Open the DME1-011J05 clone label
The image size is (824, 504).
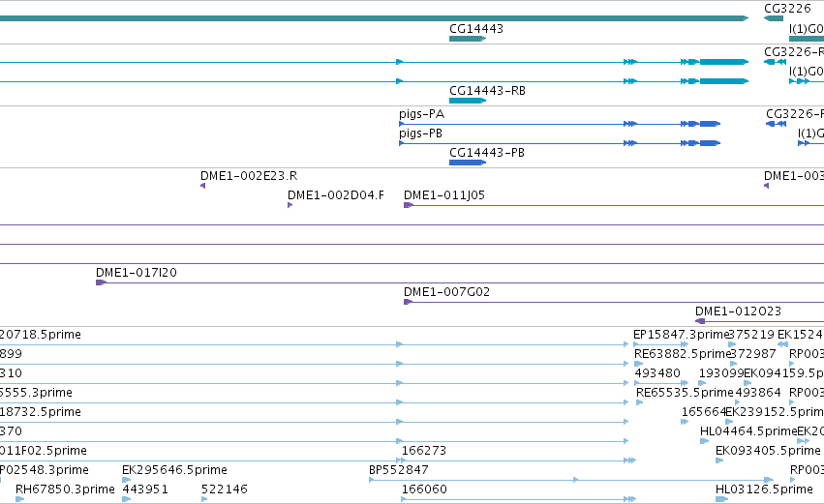tap(444, 195)
